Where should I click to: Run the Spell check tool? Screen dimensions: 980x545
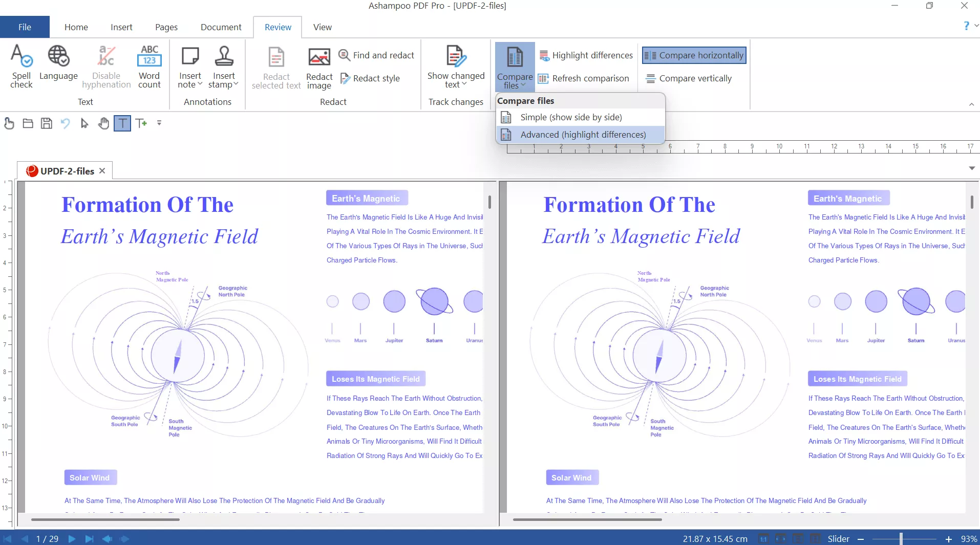[x=22, y=66]
